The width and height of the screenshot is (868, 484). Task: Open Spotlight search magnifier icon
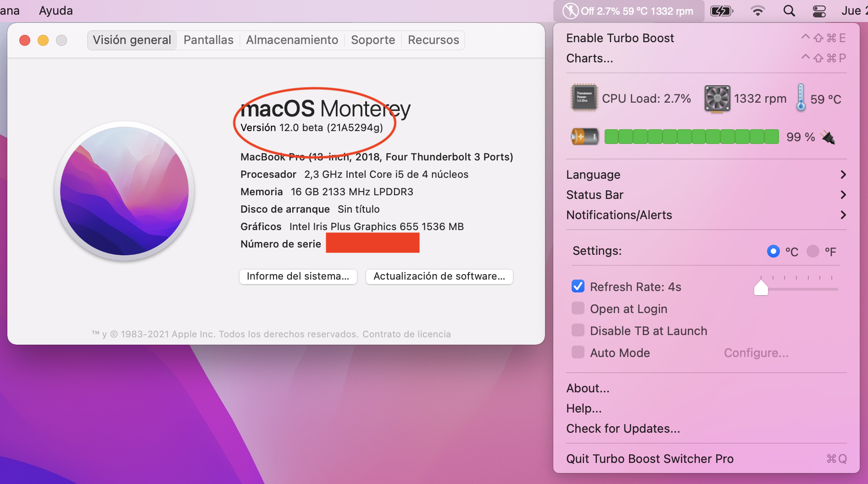(789, 11)
